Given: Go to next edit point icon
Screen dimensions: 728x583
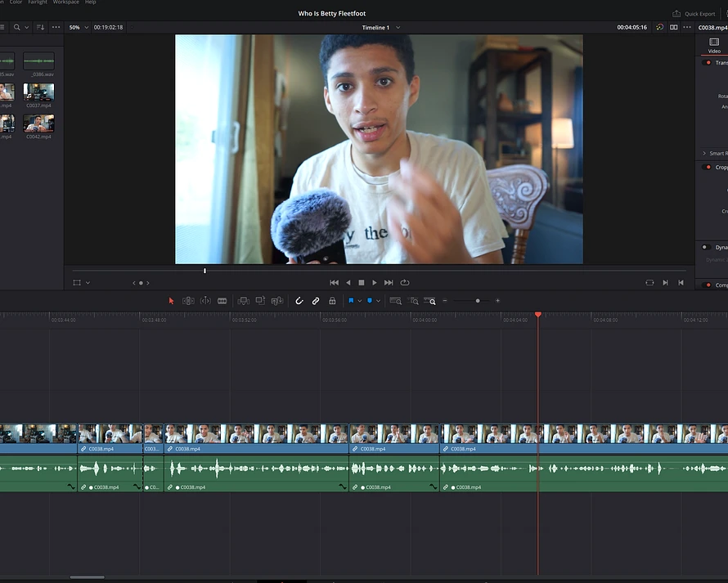Looking at the screenshot, I should point(665,283).
